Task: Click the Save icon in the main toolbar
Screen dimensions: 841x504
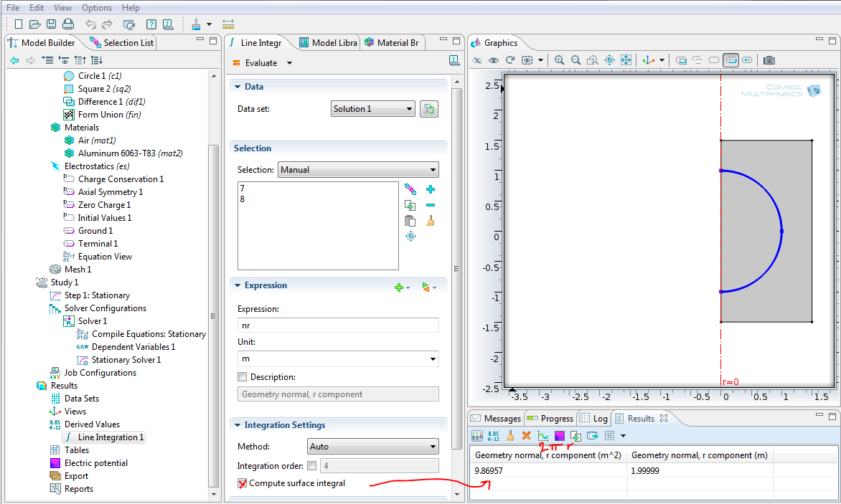Action: point(51,24)
